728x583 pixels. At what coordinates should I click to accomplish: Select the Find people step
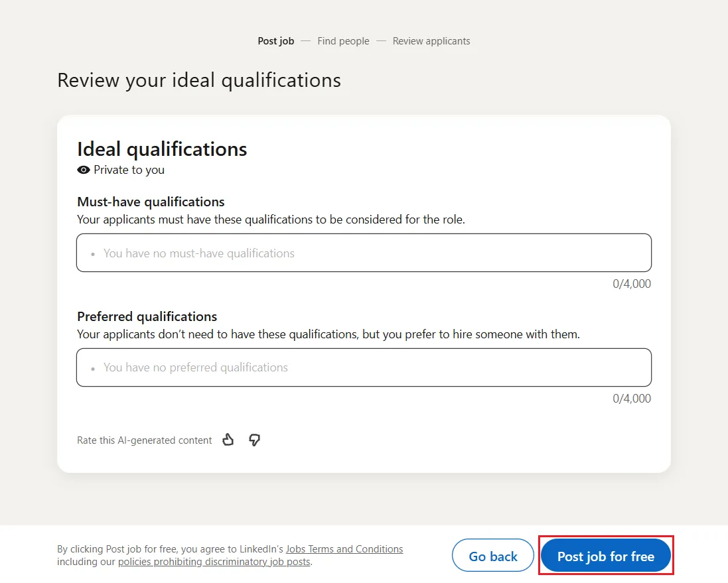point(343,40)
